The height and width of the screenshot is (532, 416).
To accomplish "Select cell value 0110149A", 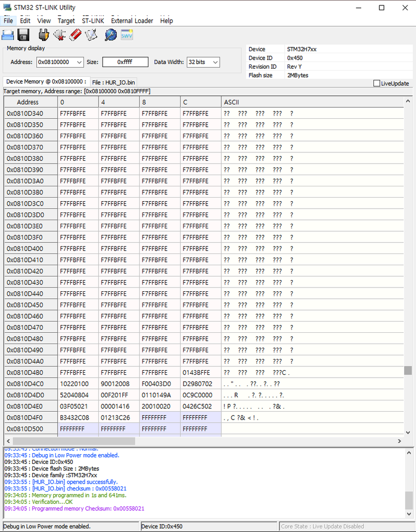I will [x=160, y=395].
